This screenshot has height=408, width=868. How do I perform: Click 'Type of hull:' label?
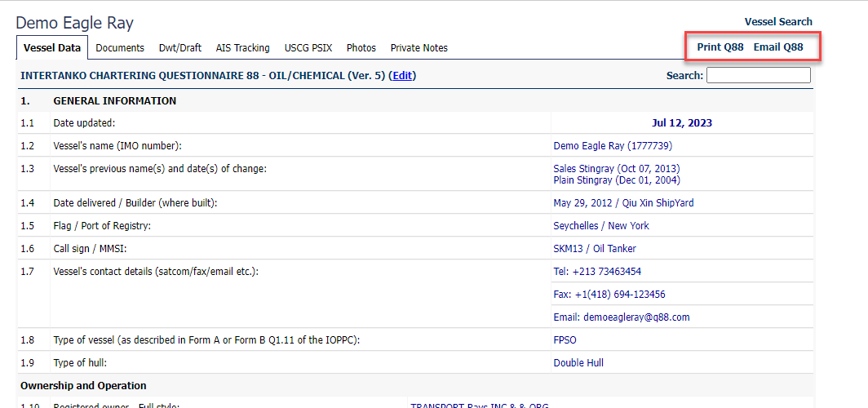80,362
